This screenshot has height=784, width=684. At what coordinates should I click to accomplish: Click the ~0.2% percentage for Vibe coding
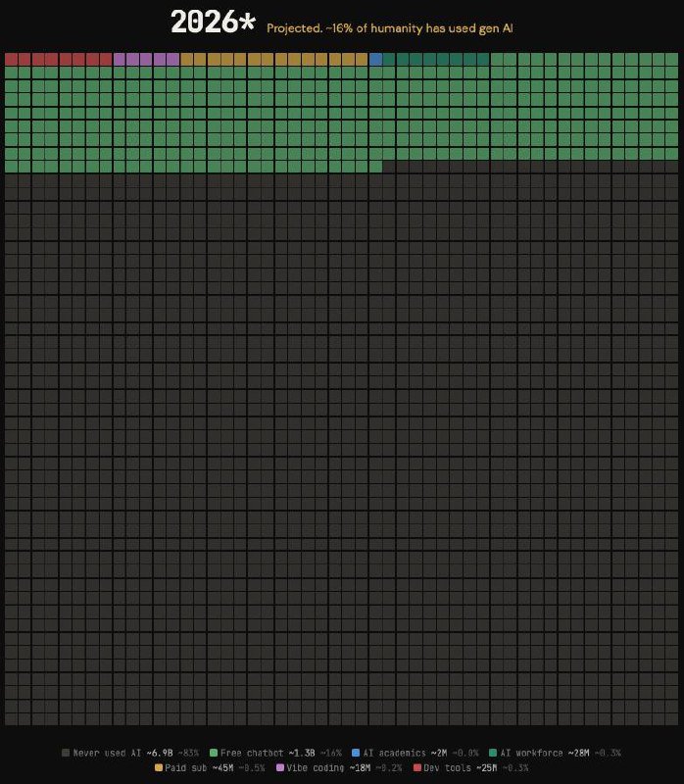(389, 768)
